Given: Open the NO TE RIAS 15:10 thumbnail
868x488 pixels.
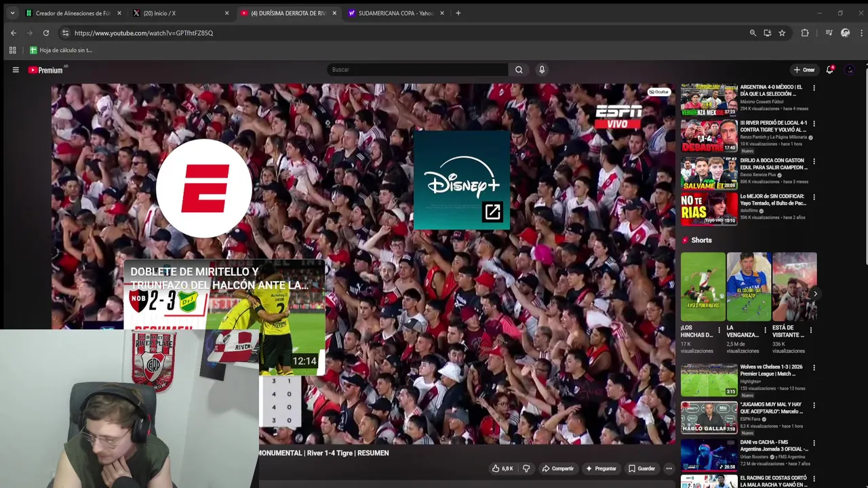Looking at the screenshot, I should (x=709, y=209).
